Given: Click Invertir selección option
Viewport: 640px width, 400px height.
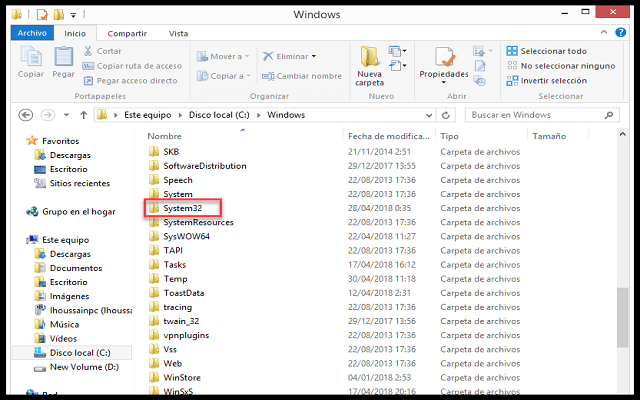Looking at the screenshot, I should click(547, 80).
